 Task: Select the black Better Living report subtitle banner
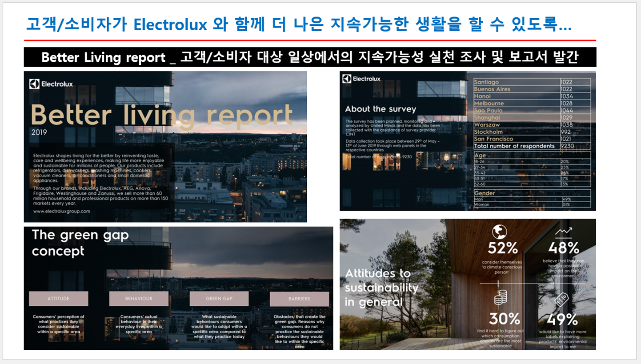click(x=310, y=57)
